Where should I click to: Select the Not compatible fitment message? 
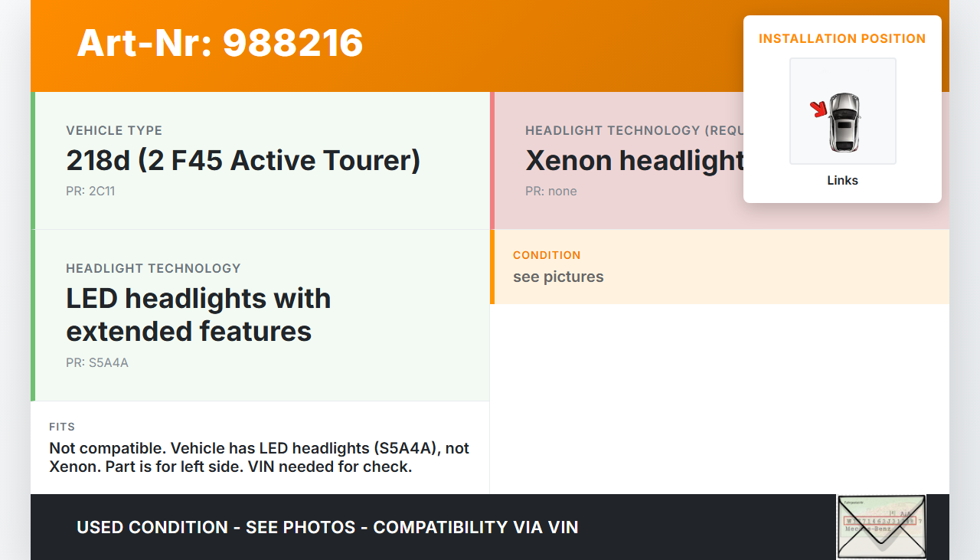pyautogui.click(x=259, y=457)
